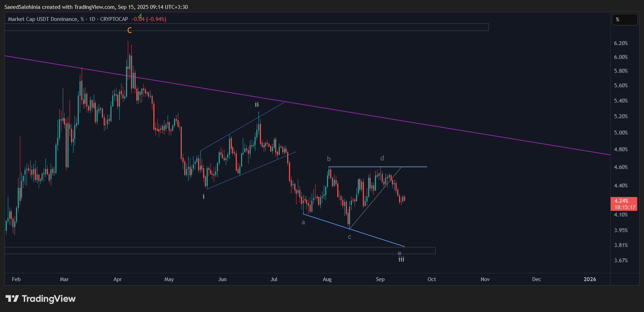The height and width of the screenshot is (312, 644).
Task: Click Sep on the time axis
Action: pos(380,279)
